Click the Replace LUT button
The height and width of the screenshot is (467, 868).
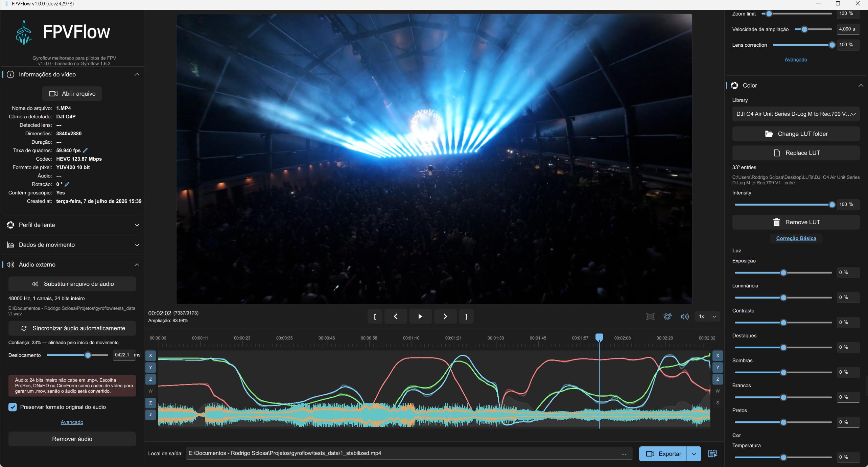pos(796,153)
